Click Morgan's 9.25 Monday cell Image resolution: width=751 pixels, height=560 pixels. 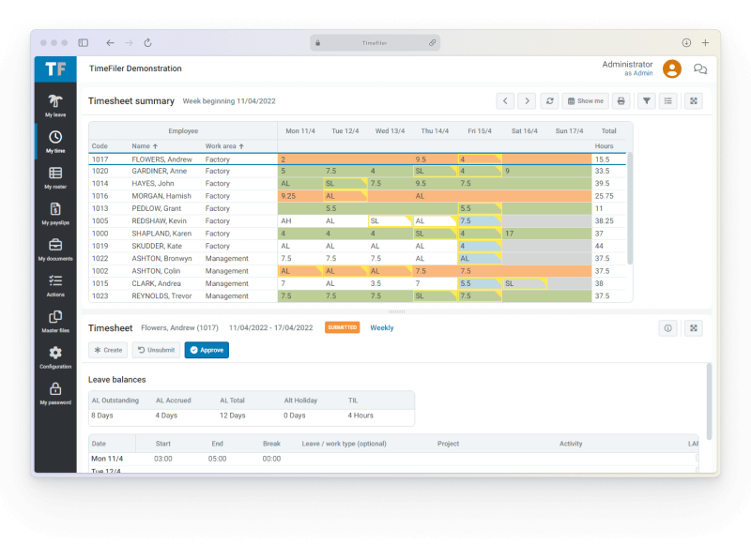coord(299,196)
